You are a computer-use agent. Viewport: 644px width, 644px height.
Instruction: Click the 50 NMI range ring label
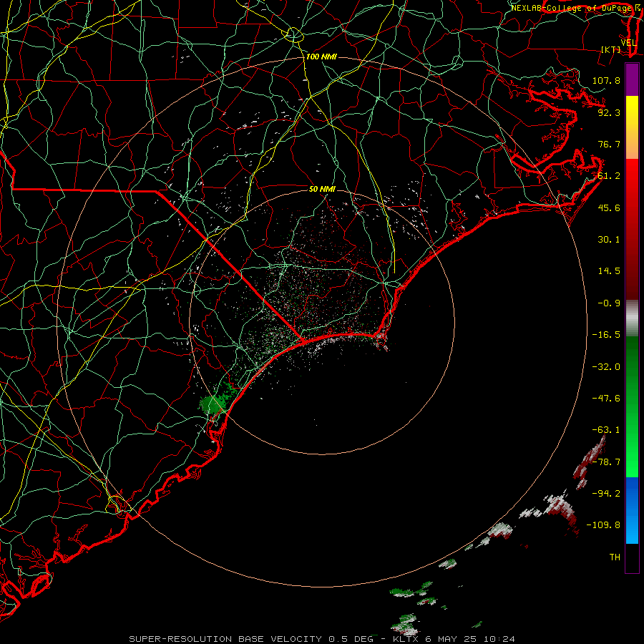[322, 189]
